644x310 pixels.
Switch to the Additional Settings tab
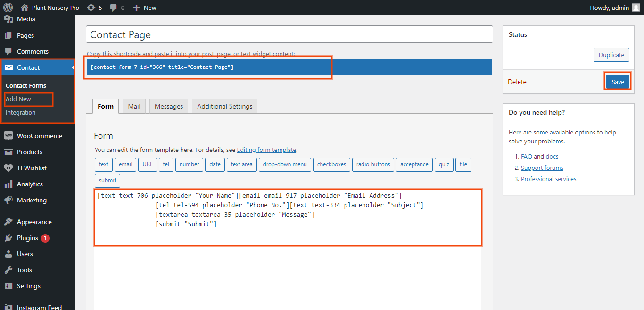pos(224,106)
